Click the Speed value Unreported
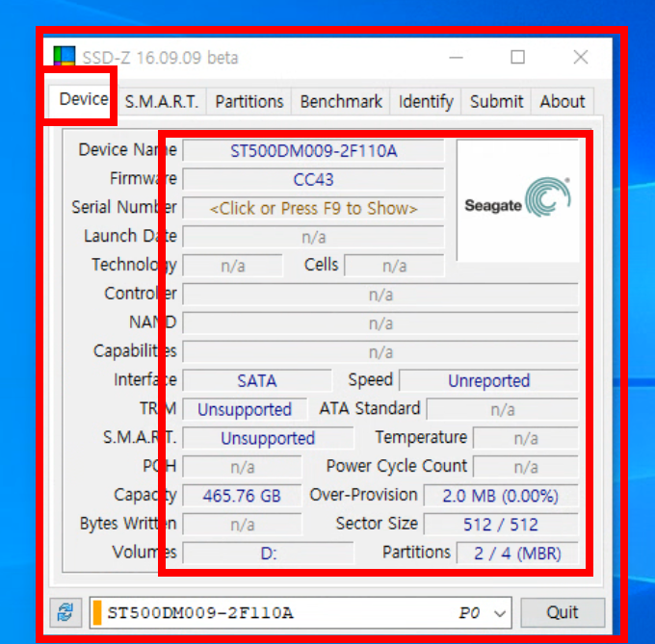 tap(488, 380)
